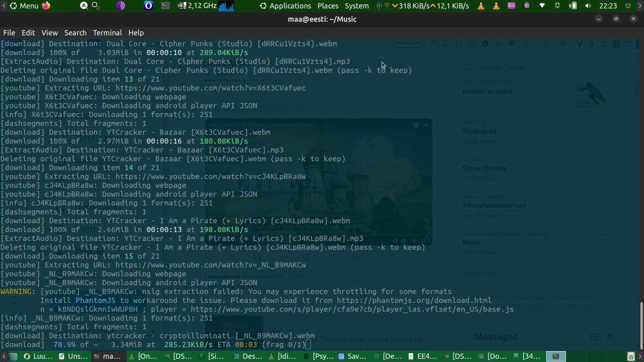The height and width of the screenshot is (362, 644).
Task: Click the '289.04KiB/s' speed value
Action: coord(224,53)
